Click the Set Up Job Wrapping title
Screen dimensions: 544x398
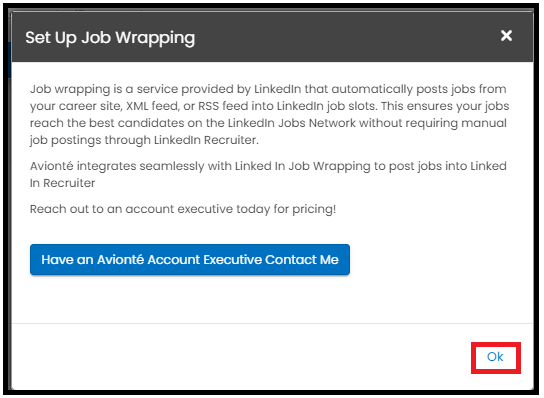[110, 37]
